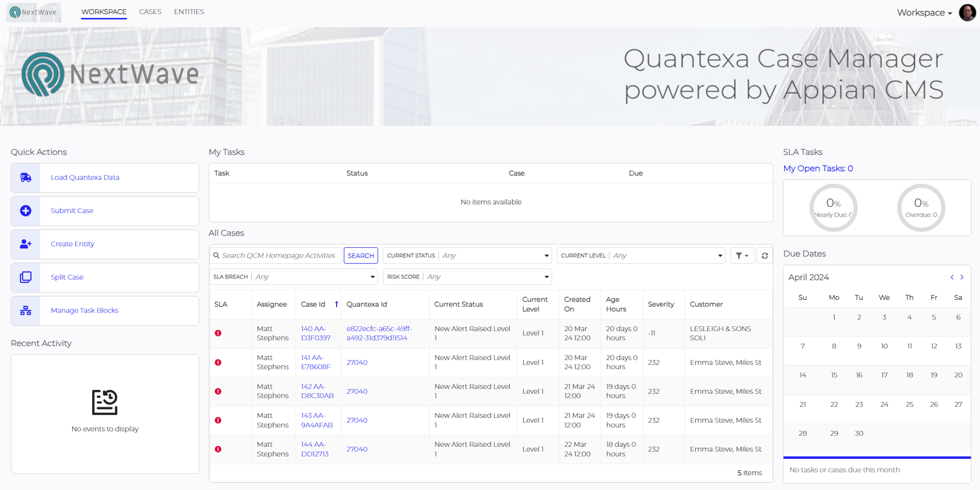
Task: Click SLA breach icon for case 143
Action: 218,420
